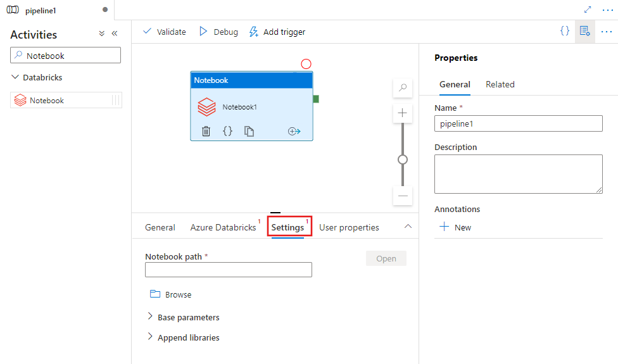Click Browse to pick a notebook path
Viewport: 618px width, 364px height.
(x=171, y=294)
